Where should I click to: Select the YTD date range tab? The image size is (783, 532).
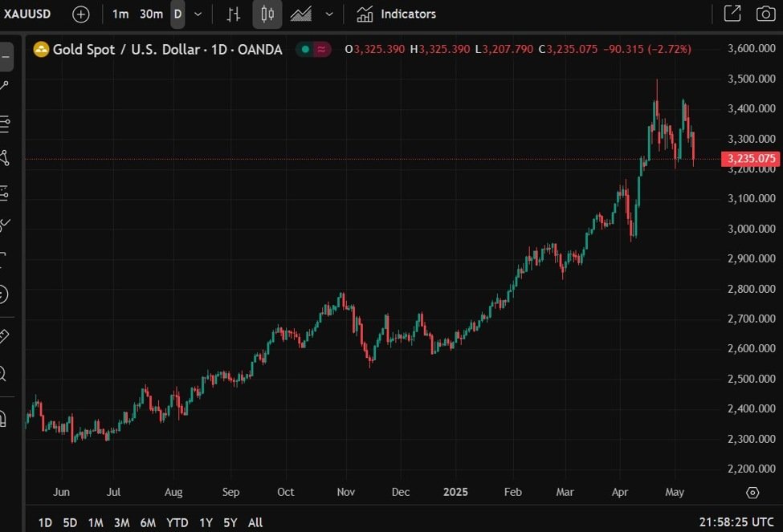pyautogui.click(x=177, y=522)
